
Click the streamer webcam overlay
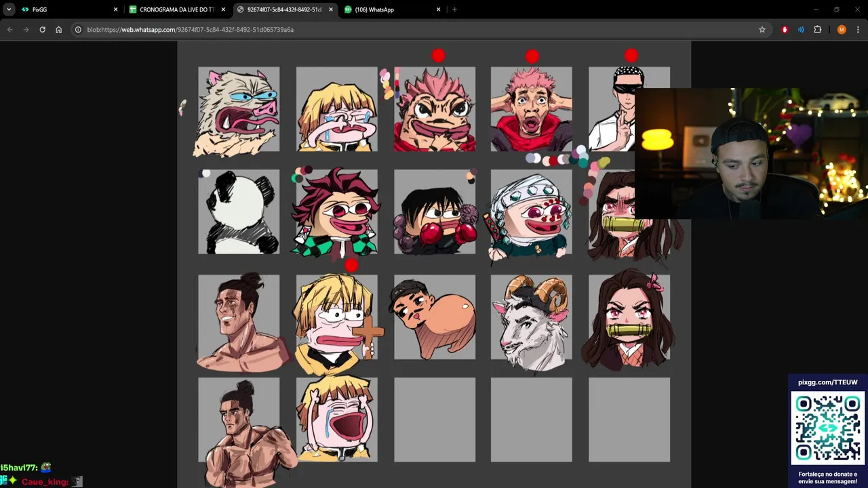(x=751, y=152)
